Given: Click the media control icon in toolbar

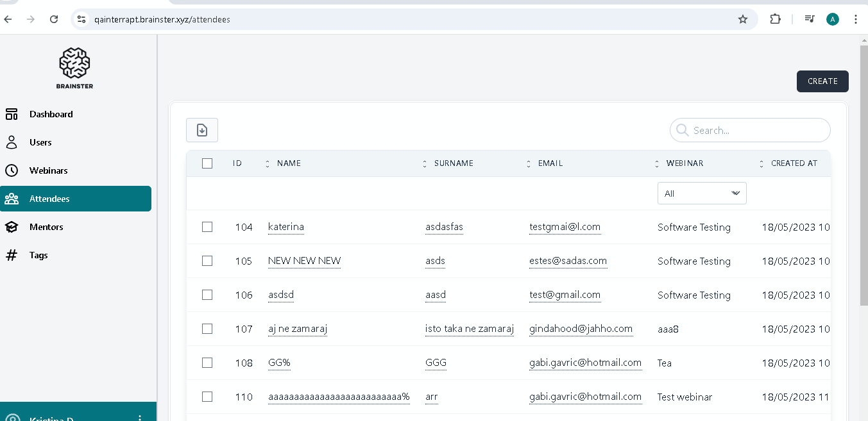Looking at the screenshot, I should (810, 19).
